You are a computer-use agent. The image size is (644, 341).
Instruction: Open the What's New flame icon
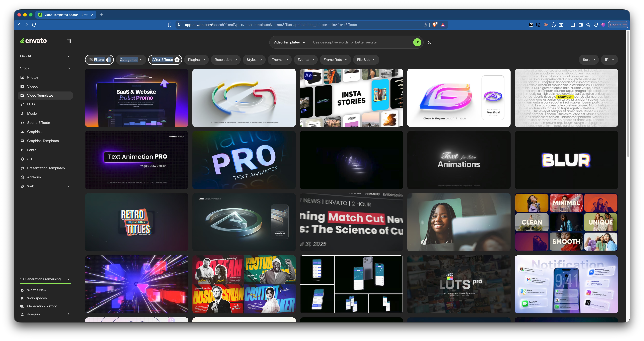(22, 290)
